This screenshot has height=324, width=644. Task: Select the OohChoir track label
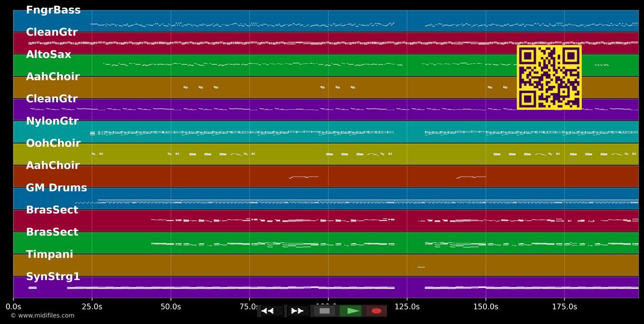click(53, 143)
